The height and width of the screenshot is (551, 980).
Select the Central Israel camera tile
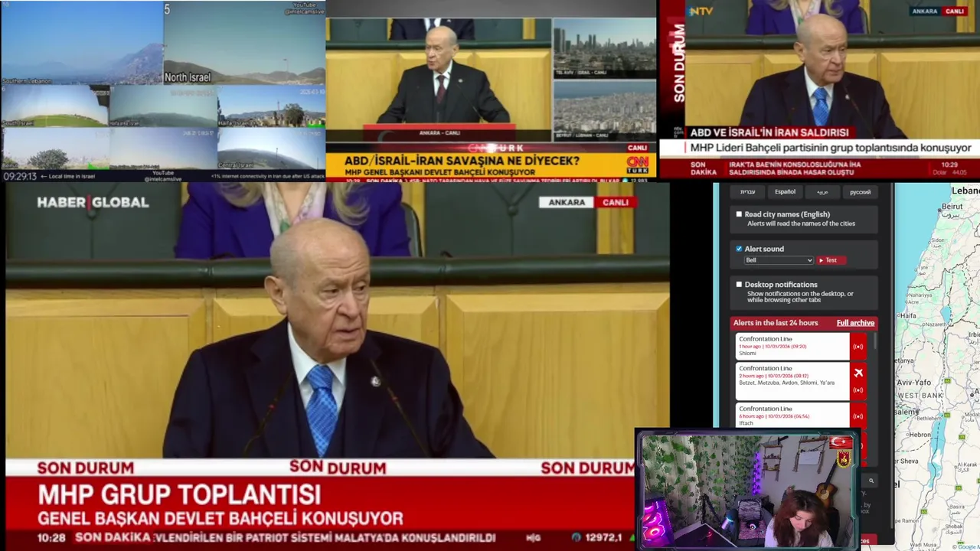tap(271, 148)
